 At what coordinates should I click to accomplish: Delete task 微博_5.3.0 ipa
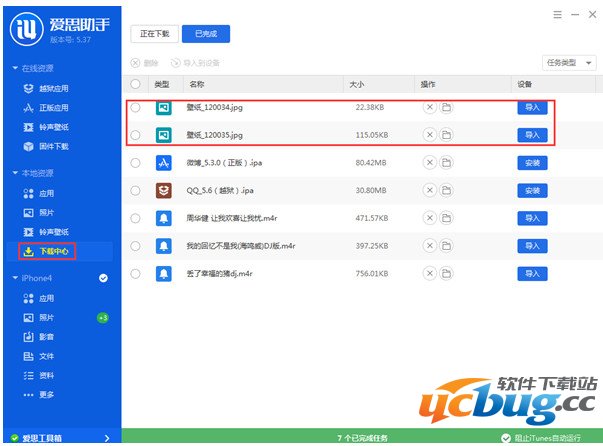pos(430,163)
